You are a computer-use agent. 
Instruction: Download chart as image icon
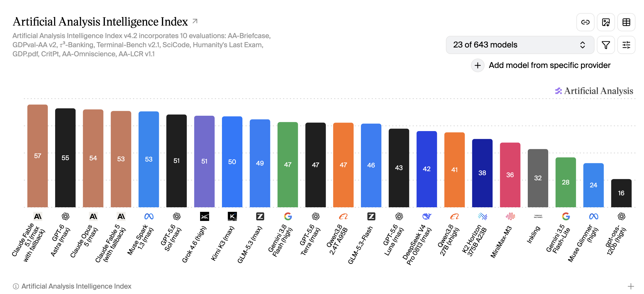click(606, 22)
